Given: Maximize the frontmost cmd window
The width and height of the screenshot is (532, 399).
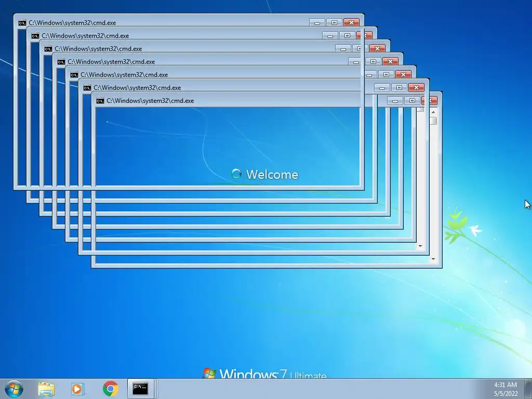Looking at the screenshot, I should [x=334, y=23].
